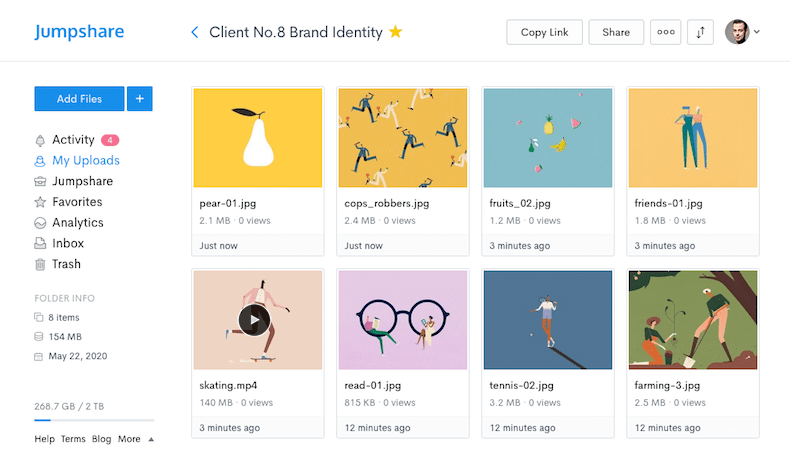Click the Copy Link button

pos(544,32)
